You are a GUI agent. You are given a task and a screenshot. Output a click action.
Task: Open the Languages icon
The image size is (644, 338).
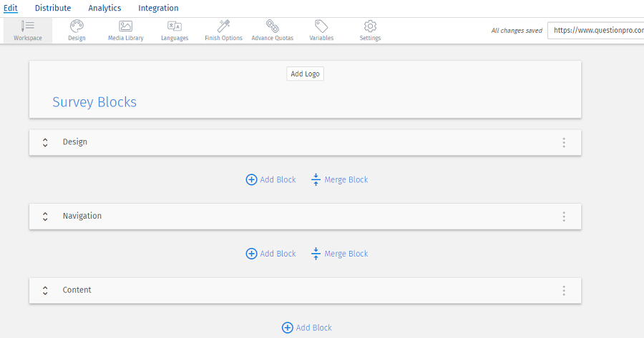(175, 26)
